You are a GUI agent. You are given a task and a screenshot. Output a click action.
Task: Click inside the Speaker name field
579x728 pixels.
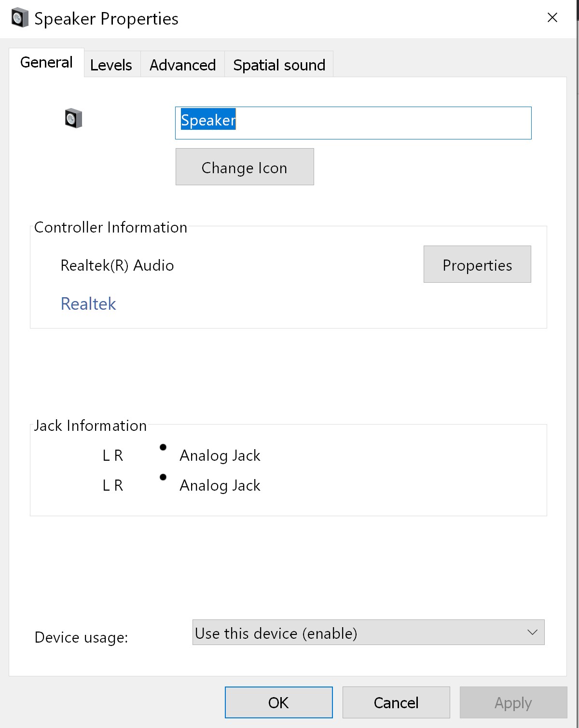[x=353, y=123]
